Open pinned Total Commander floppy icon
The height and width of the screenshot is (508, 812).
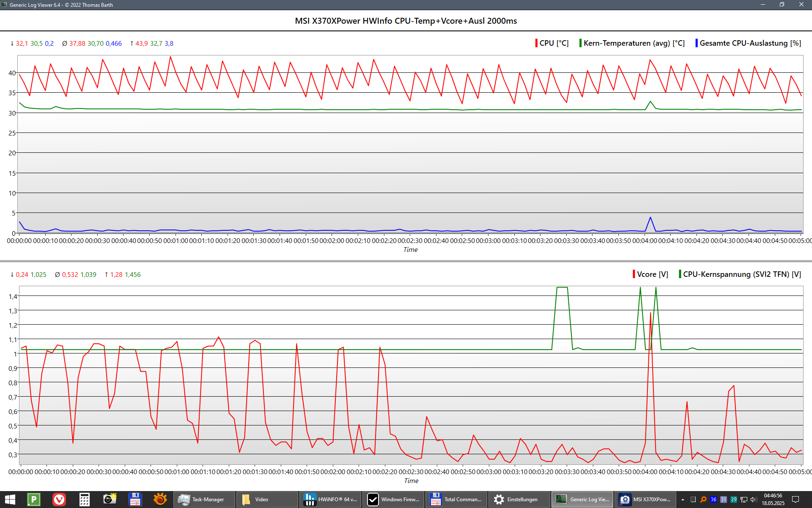tap(135, 500)
